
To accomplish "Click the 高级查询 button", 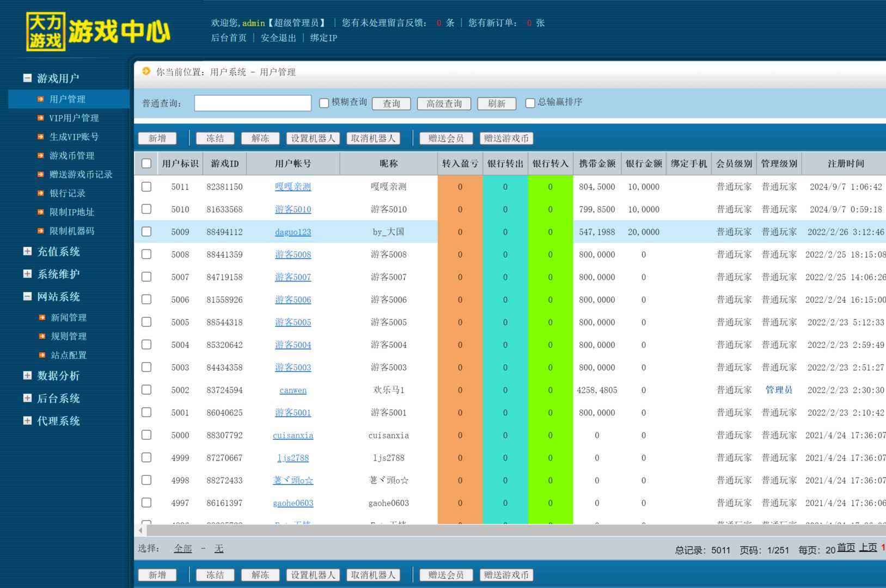I will point(444,103).
